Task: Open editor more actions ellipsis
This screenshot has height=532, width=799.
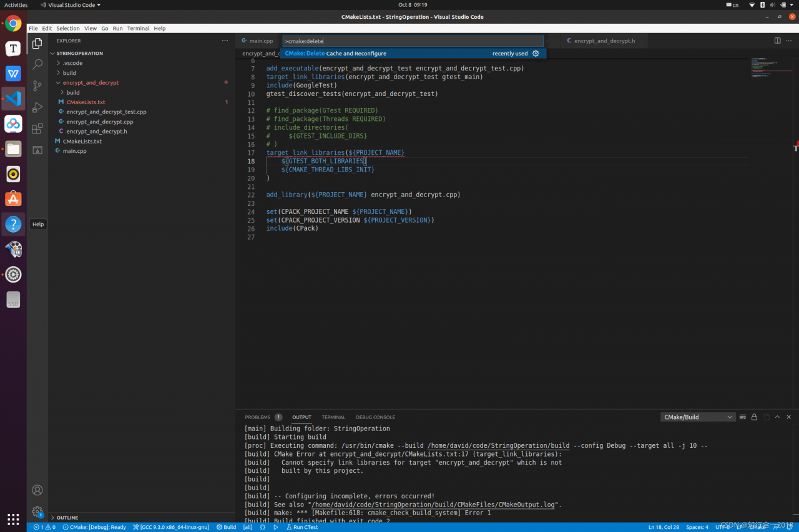Action: pos(789,41)
